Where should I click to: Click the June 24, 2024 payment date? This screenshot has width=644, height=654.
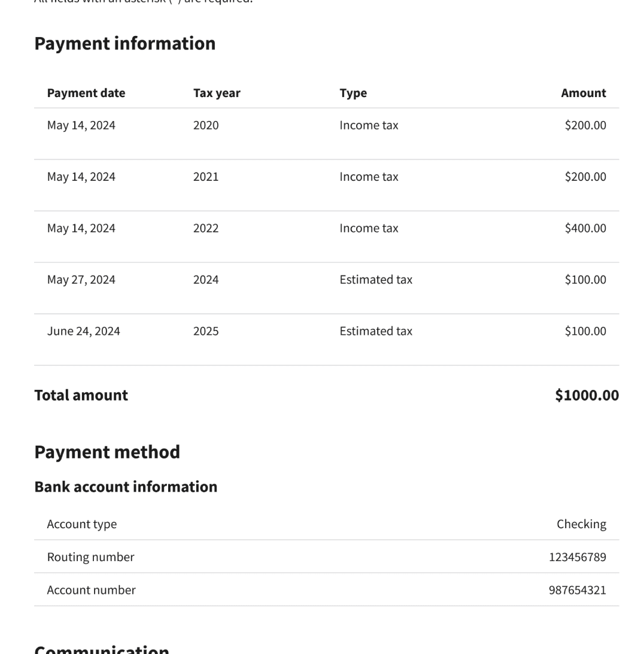(x=83, y=331)
